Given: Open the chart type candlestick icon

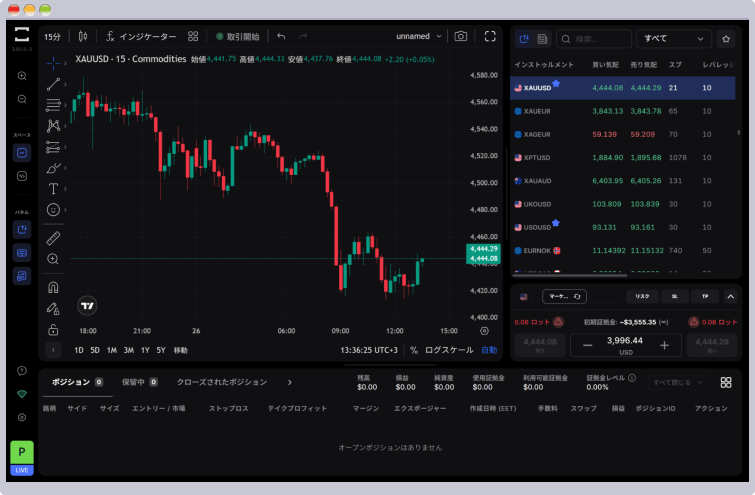Looking at the screenshot, I should [83, 36].
